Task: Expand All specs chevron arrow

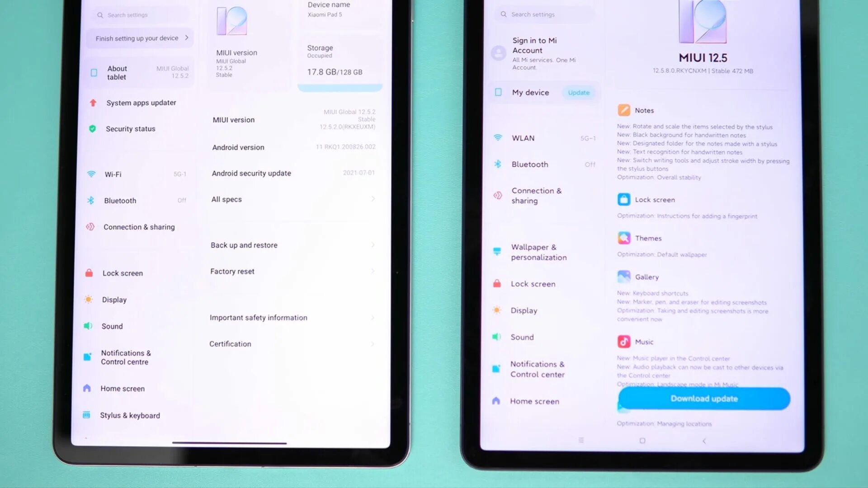Action: (373, 199)
